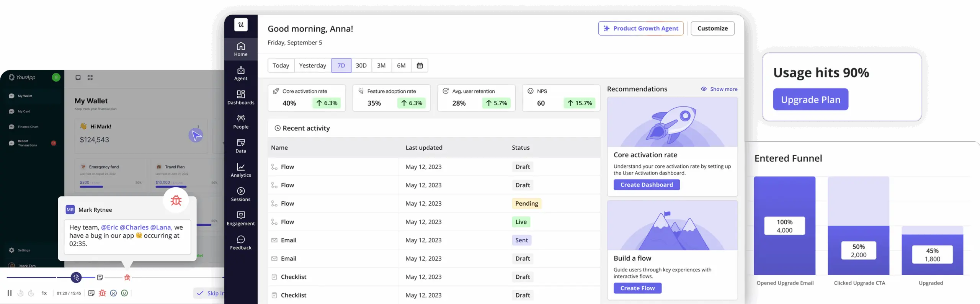Open the 1x playback speed selector
The height and width of the screenshot is (304, 980).
pyautogui.click(x=44, y=293)
